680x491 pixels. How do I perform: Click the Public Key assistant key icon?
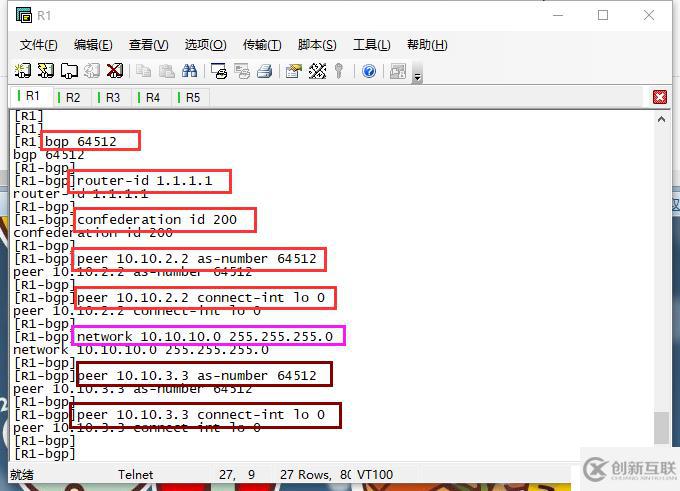pyautogui.click(x=339, y=71)
